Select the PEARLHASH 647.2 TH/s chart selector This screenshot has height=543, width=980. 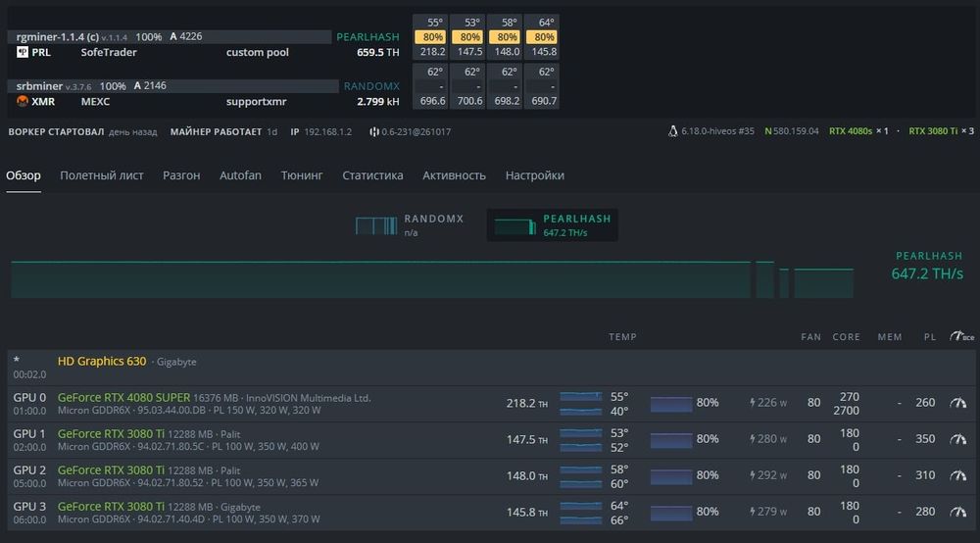(x=553, y=225)
